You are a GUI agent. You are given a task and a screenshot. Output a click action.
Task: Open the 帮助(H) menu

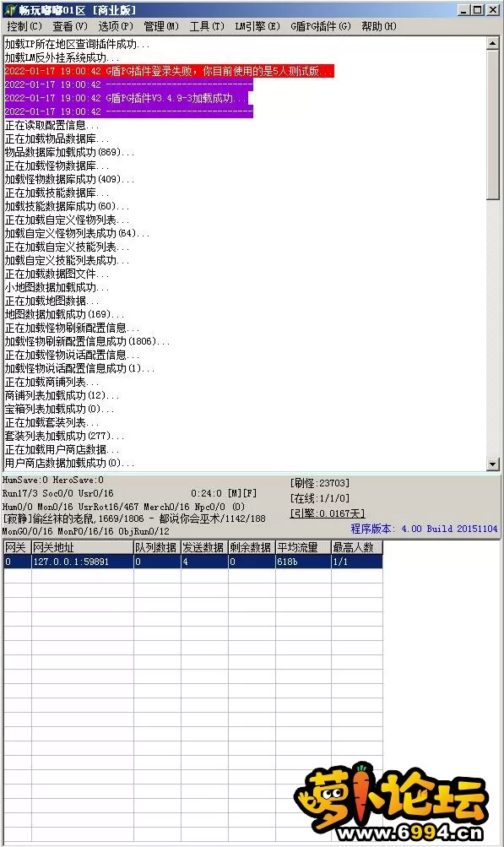[x=379, y=26]
